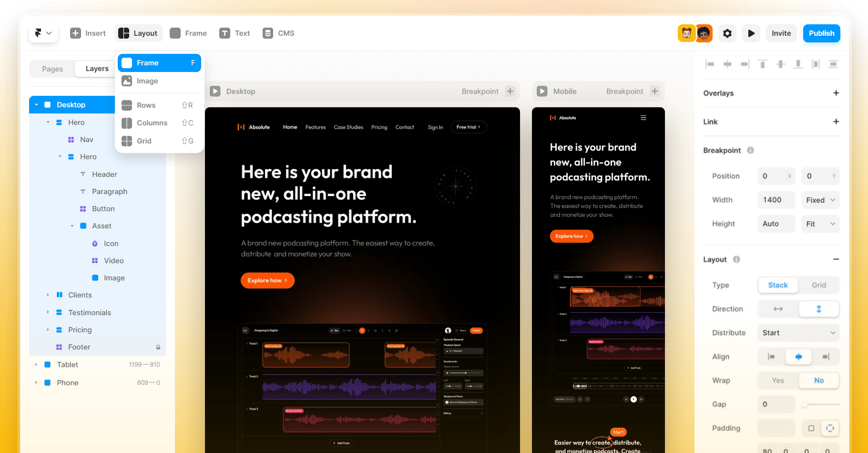This screenshot has height=453, width=868.
Task: Click the Publish button
Action: pos(821,33)
